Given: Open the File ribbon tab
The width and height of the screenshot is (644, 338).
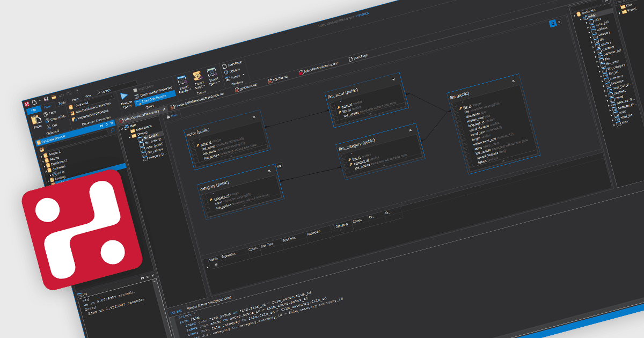Looking at the screenshot, I should [x=34, y=111].
